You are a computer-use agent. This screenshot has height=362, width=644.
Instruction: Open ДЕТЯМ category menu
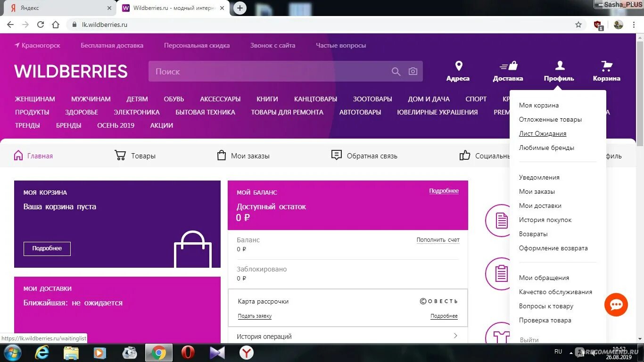pyautogui.click(x=137, y=99)
